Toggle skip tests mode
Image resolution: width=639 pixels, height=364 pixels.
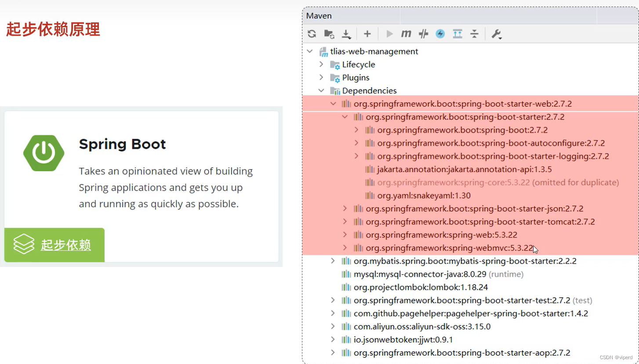click(423, 34)
